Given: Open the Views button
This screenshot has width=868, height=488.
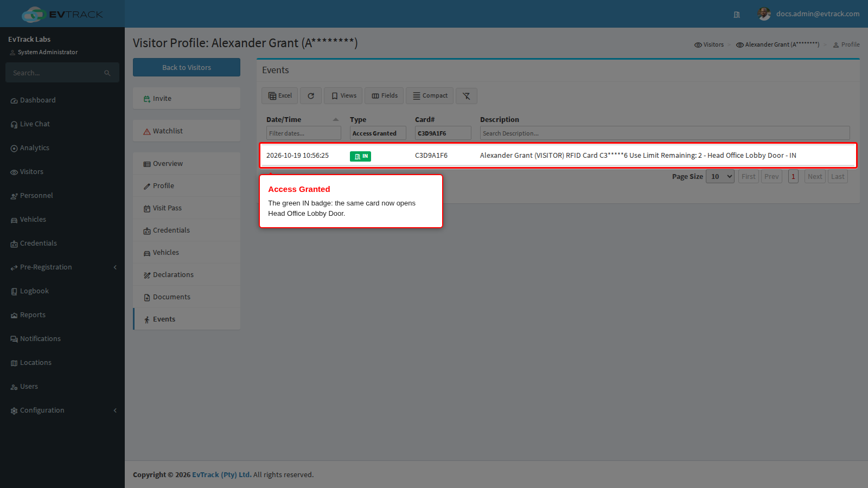Looking at the screenshot, I should coord(343,96).
